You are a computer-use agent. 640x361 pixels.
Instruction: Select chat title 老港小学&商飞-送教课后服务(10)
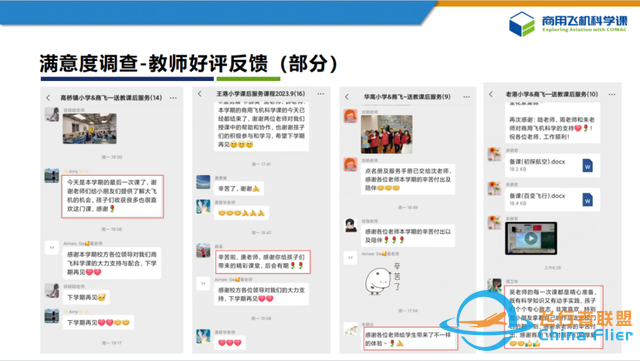552,94
